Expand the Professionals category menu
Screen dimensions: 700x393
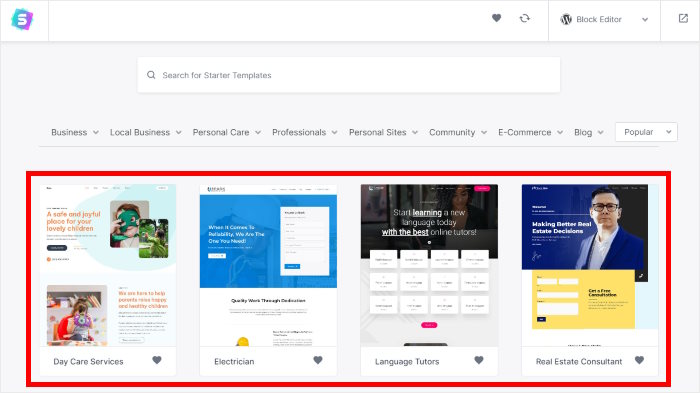(x=305, y=132)
